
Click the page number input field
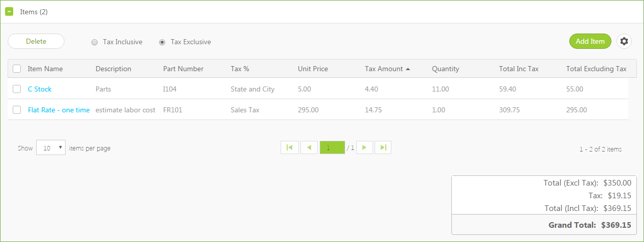(x=332, y=147)
